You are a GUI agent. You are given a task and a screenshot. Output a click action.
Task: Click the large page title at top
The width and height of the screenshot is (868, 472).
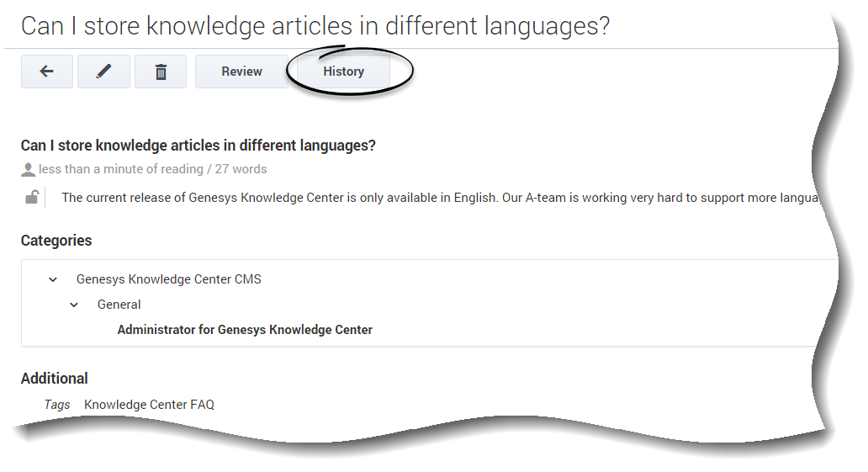(x=315, y=26)
